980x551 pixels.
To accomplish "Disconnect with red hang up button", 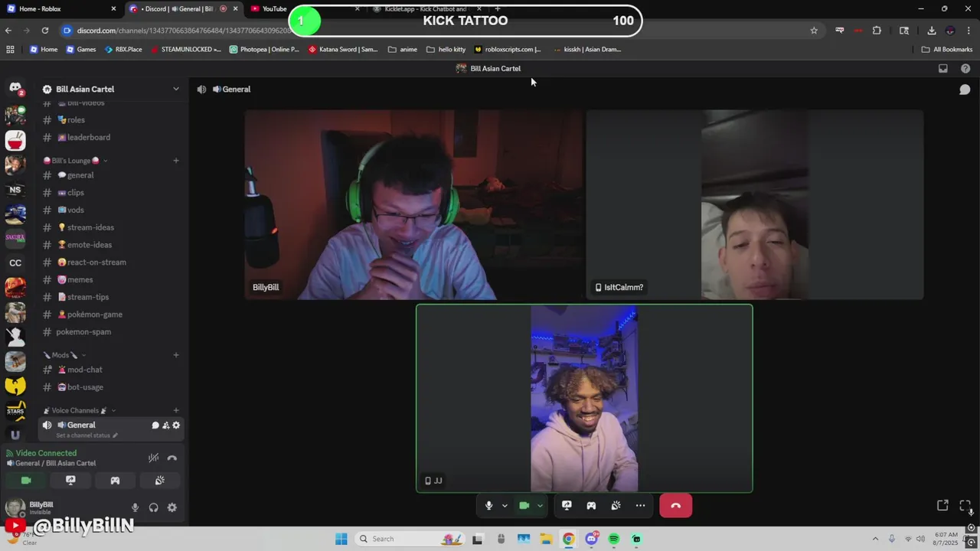I will pyautogui.click(x=675, y=506).
